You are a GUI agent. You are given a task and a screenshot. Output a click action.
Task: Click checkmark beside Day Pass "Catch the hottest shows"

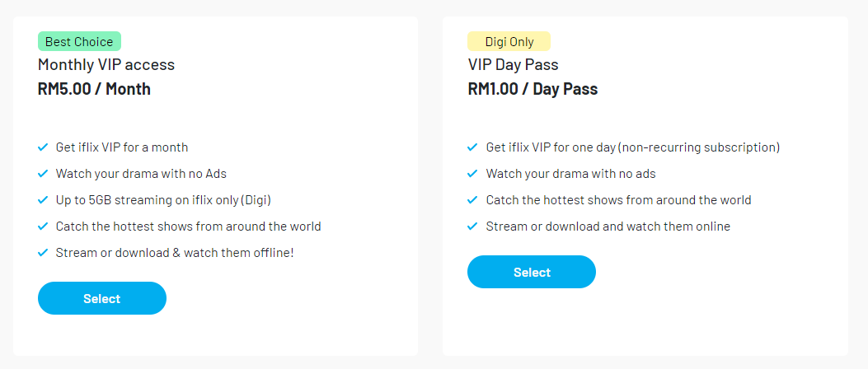click(x=472, y=200)
